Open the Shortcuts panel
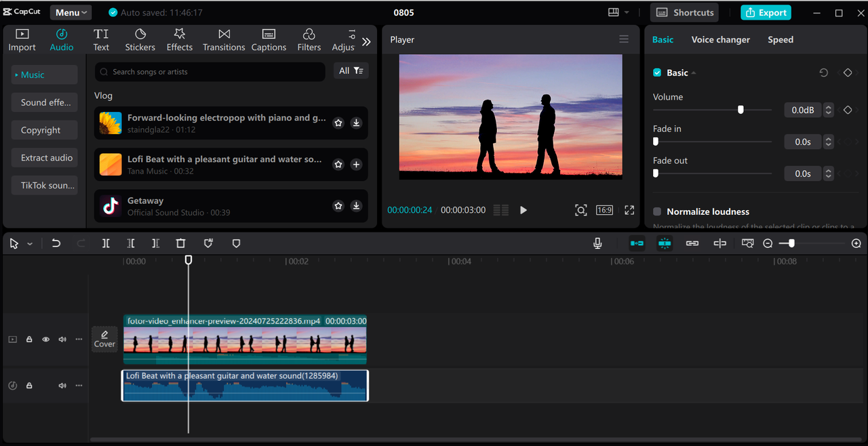The image size is (868, 446). coord(685,12)
